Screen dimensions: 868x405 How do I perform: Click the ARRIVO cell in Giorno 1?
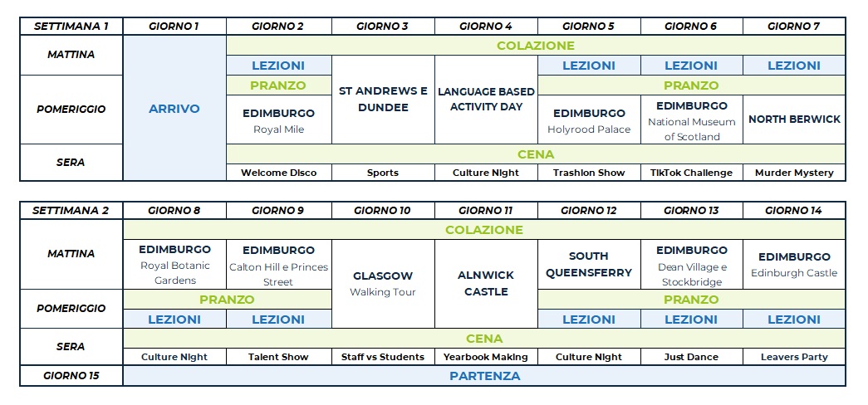(x=174, y=109)
